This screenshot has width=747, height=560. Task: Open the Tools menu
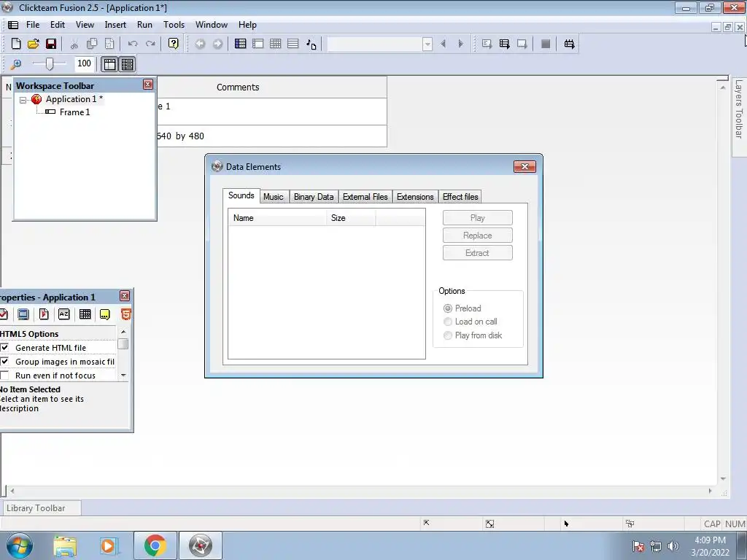click(174, 25)
